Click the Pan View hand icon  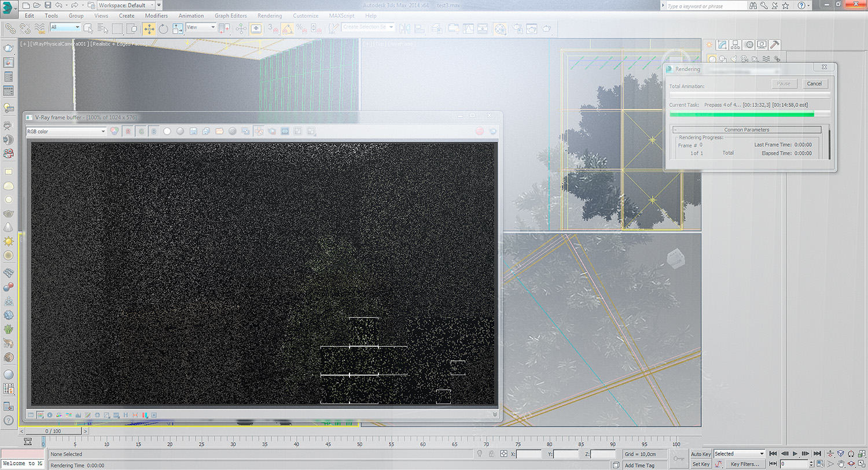(x=841, y=464)
